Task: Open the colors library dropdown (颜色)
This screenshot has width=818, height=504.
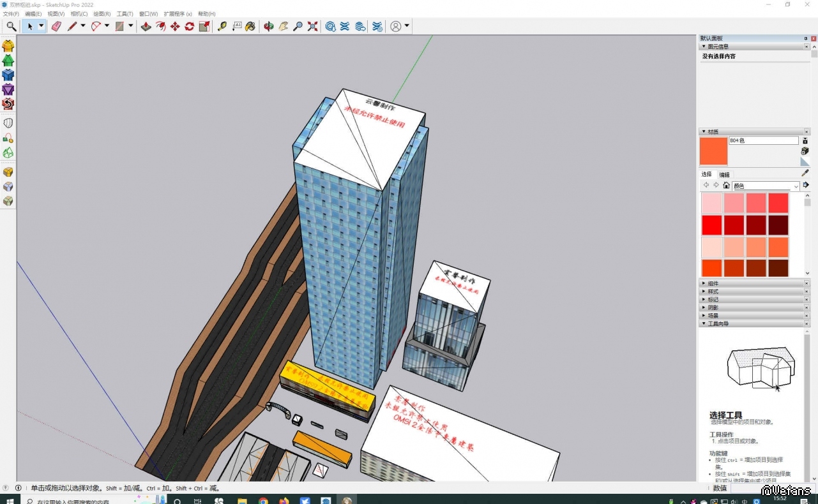Action: point(796,186)
